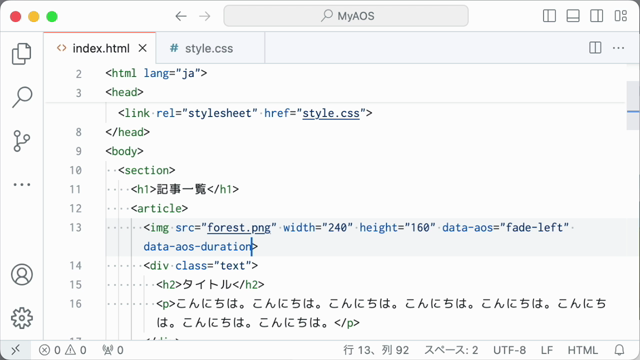Open the Manage gear settings icon
Screen dimensions: 640x360
click(x=22, y=318)
